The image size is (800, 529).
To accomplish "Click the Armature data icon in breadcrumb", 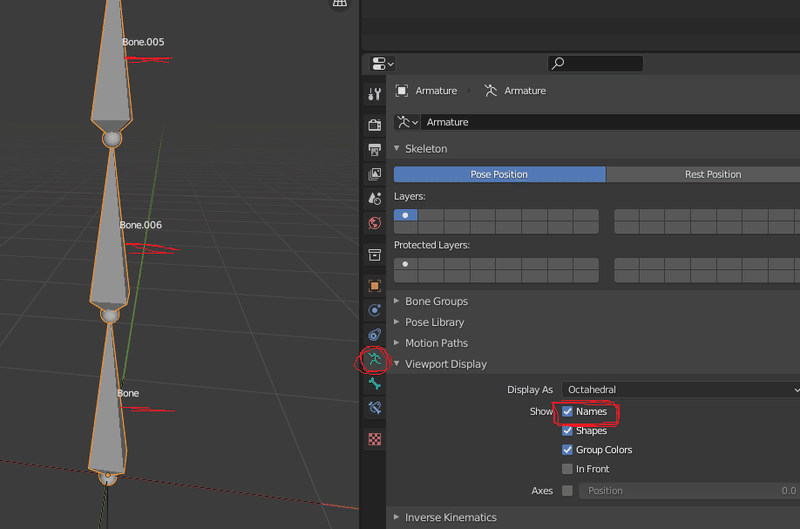I will tap(490, 91).
